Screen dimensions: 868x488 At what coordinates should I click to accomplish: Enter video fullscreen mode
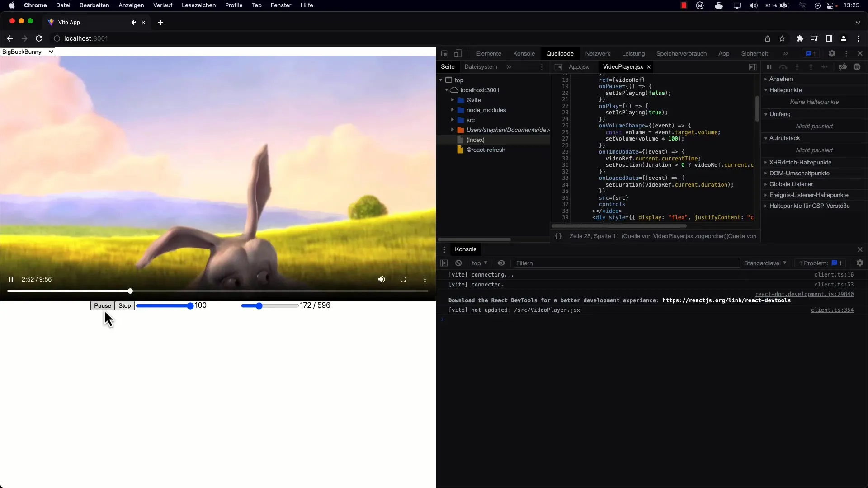[x=403, y=279]
